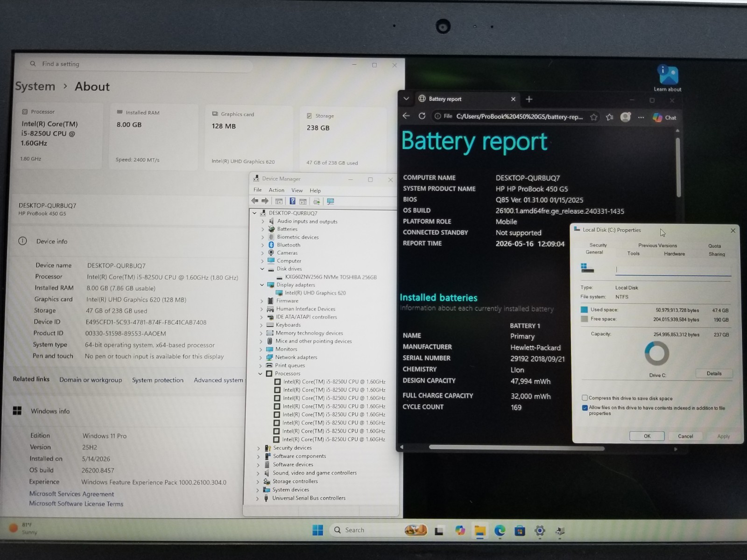747x560 pixels.
Task: Open Edge tab actions chevron menu
Action: 406,98
